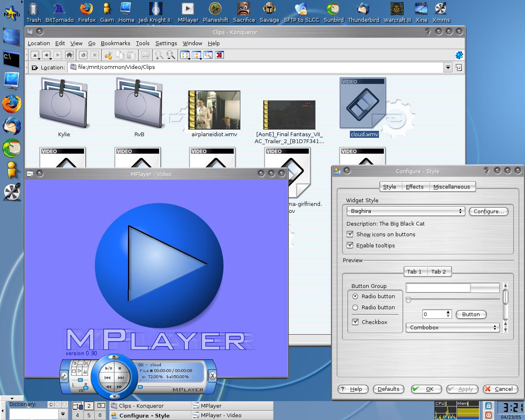Go to Home URL in Konqueror toolbar
This screenshot has width=525, height=420.
[69, 55]
